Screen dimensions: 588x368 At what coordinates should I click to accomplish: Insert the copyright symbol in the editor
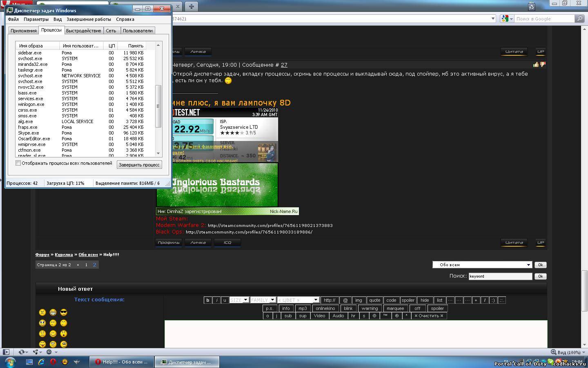[374, 316]
